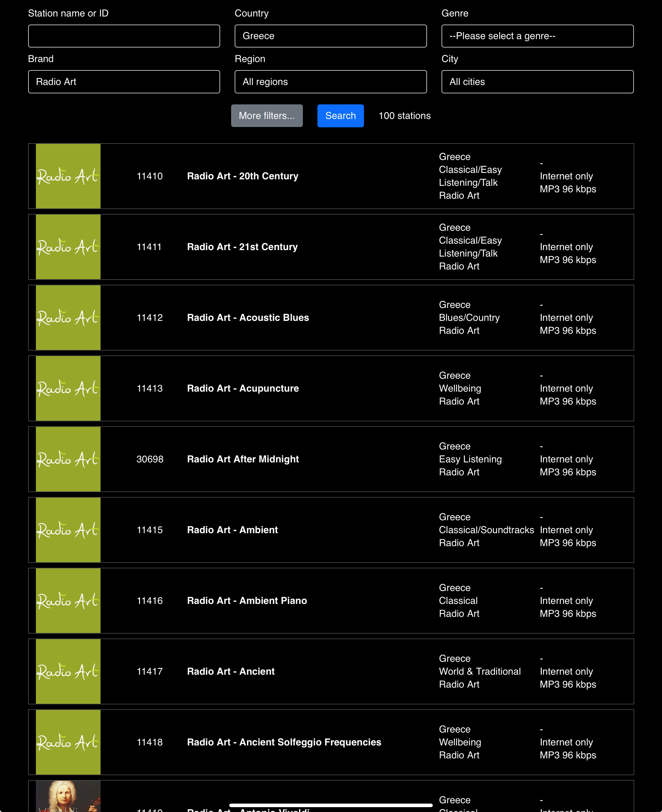The width and height of the screenshot is (662, 812).
Task: Click station ID 11410
Action: click(x=149, y=176)
